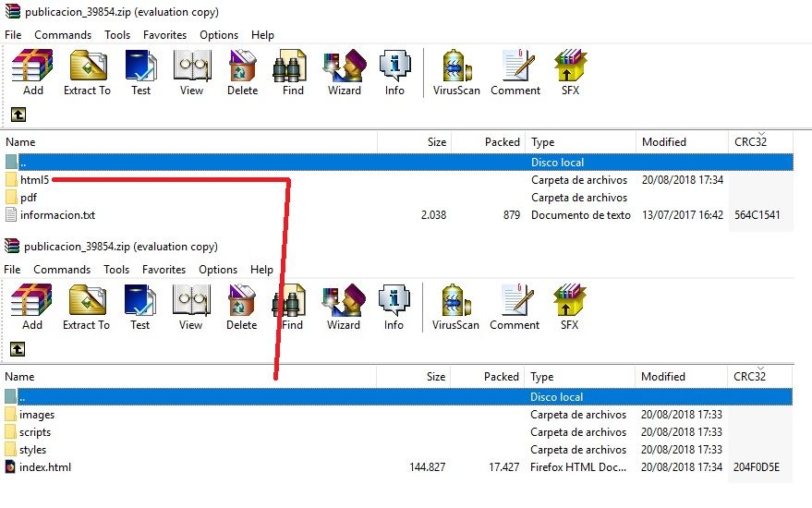The height and width of the screenshot is (508, 812).
Task: Click CRC32 value 564C1541
Action: point(757,215)
